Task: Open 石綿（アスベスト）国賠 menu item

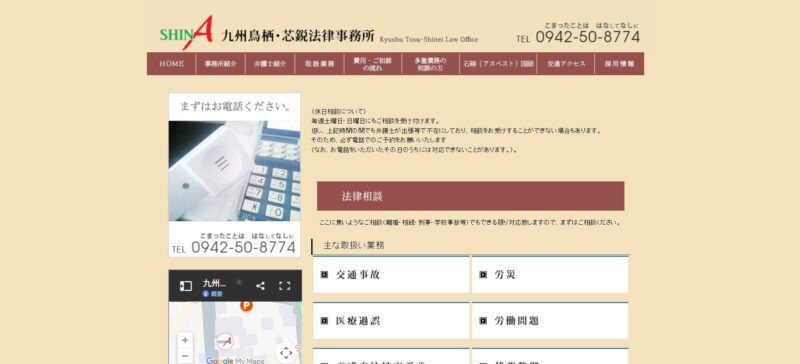Action: [x=498, y=64]
